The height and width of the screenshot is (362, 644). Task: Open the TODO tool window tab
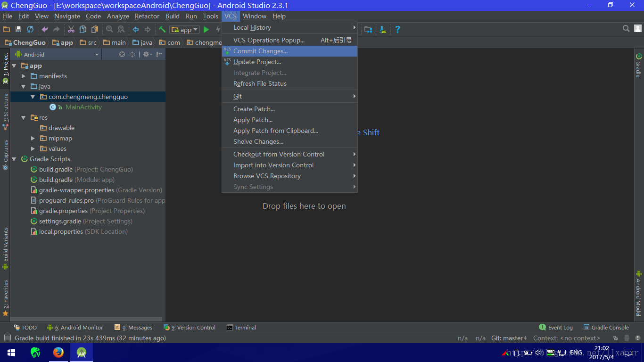[25, 328]
